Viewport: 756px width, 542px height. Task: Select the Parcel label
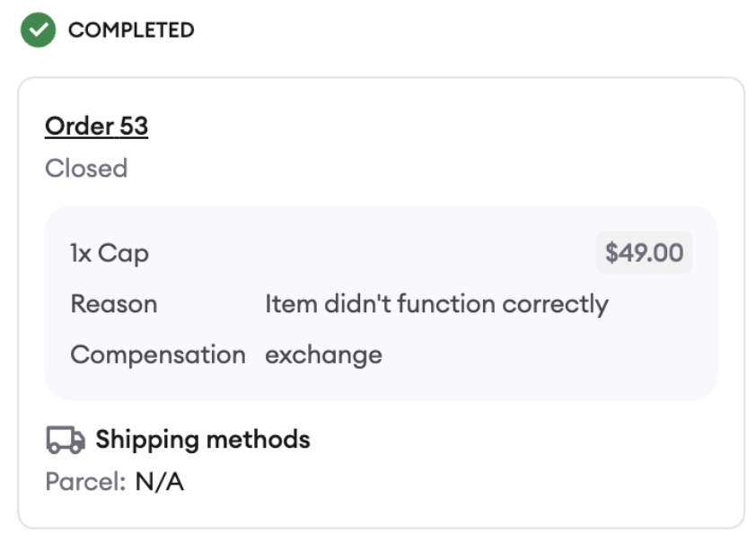85,481
